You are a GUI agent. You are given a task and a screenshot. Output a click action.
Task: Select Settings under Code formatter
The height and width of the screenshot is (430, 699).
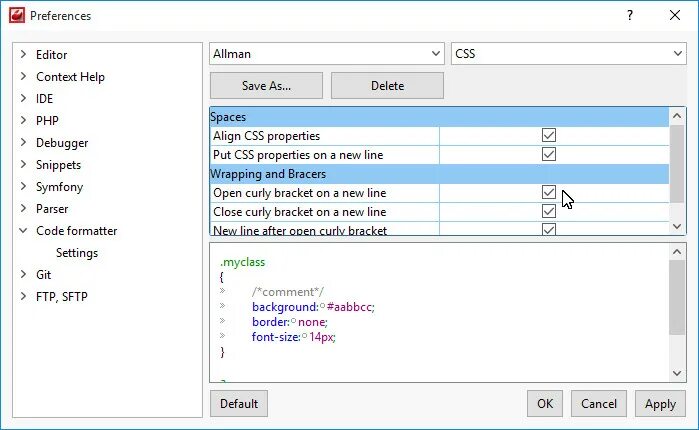click(77, 253)
